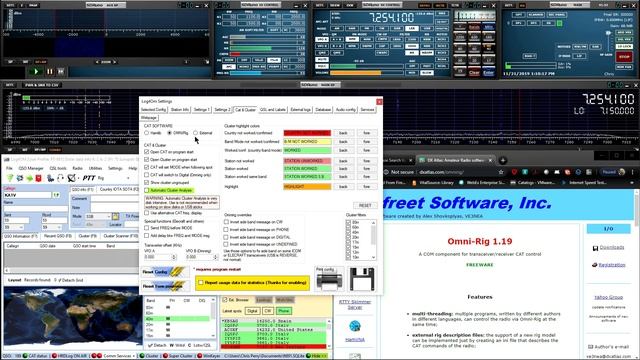Open the Cat & Cluster settings tab
Screen dimensions: 640x360
click(245, 110)
